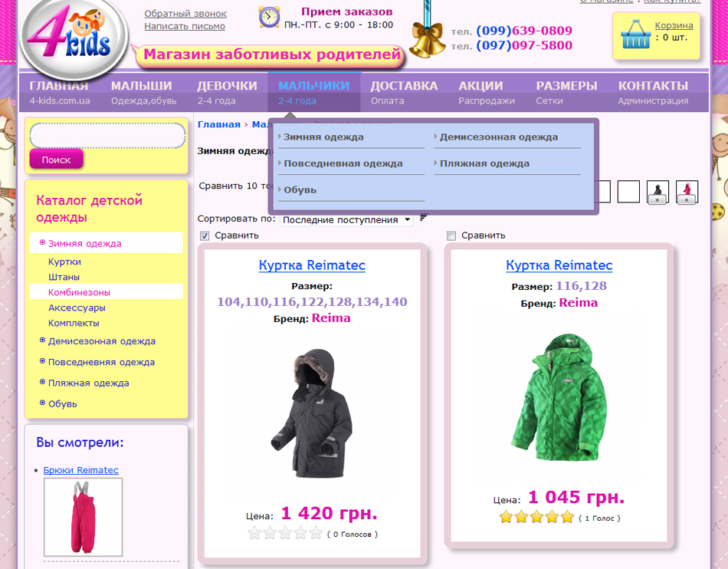Open the Девочки navigation tab

point(227,91)
